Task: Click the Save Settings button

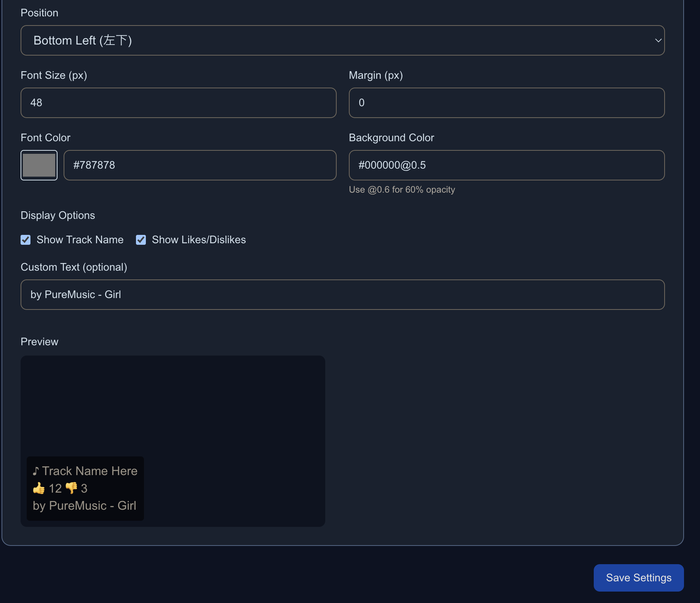Action: 638,578
